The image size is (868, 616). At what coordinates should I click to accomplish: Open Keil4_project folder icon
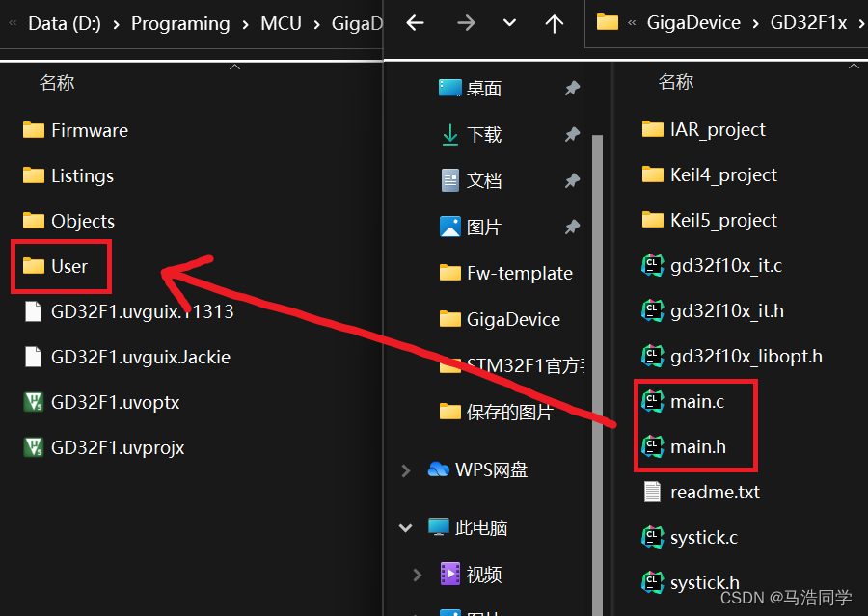click(x=653, y=174)
